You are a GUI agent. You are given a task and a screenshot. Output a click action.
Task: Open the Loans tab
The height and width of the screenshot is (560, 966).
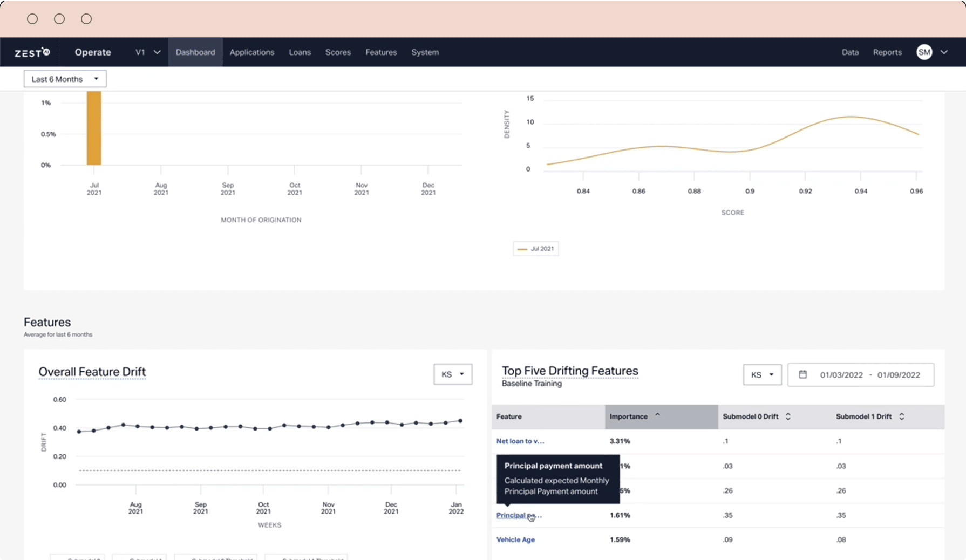tap(300, 52)
